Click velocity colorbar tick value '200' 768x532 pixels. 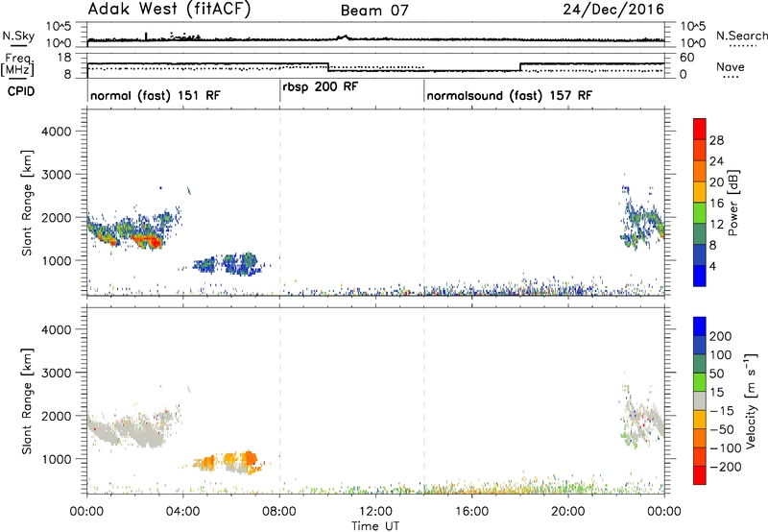(x=721, y=336)
